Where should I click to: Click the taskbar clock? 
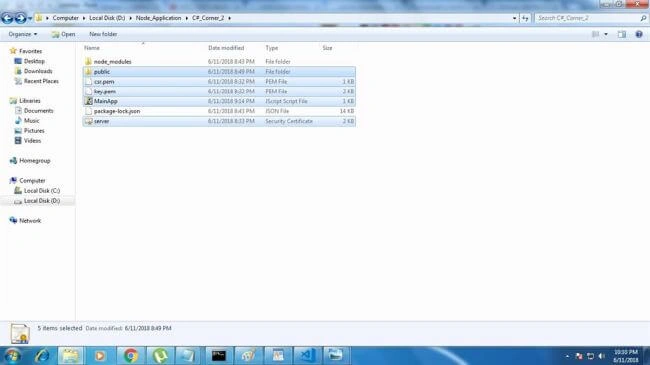pyautogui.click(x=626, y=356)
